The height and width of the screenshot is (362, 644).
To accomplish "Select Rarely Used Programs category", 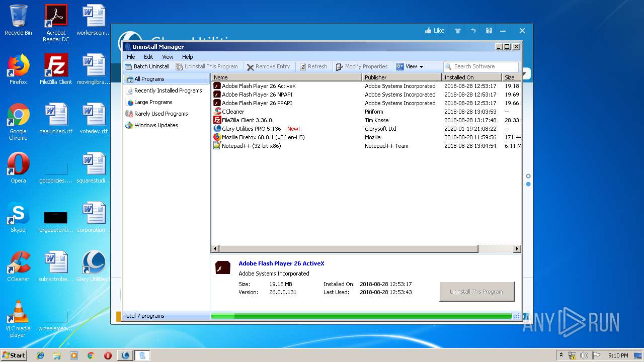I will (166, 114).
